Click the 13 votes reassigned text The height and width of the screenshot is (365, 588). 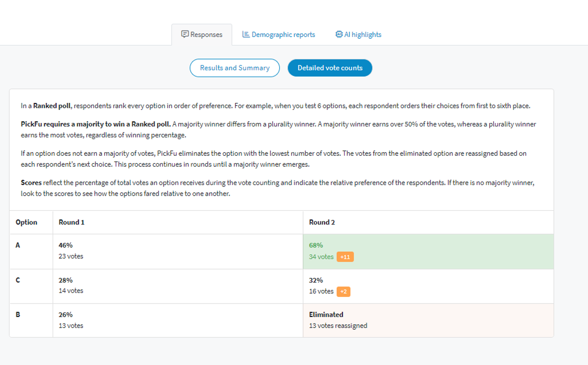click(x=338, y=326)
